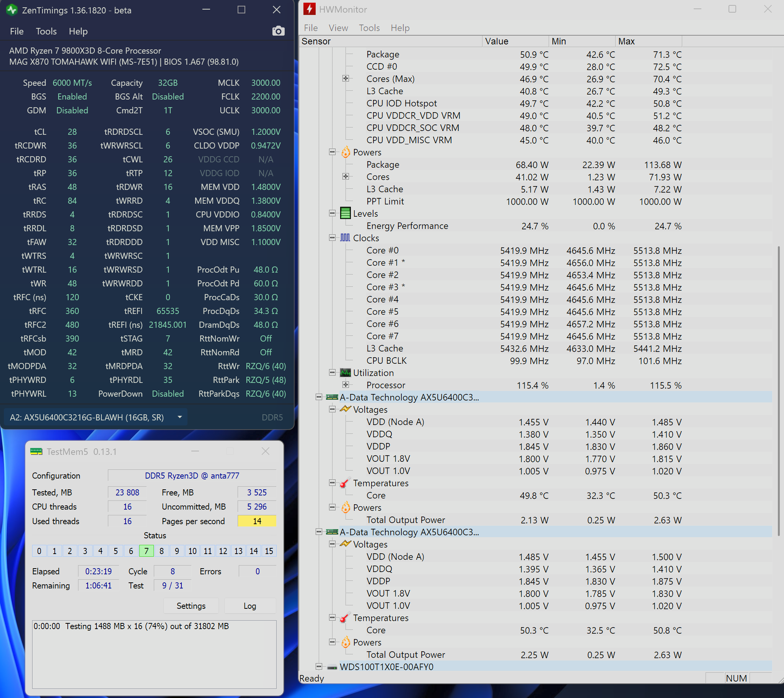This screenshot has height=698, width=784.
Task: Click the Levels green bars icon
Action: [346, 213]
